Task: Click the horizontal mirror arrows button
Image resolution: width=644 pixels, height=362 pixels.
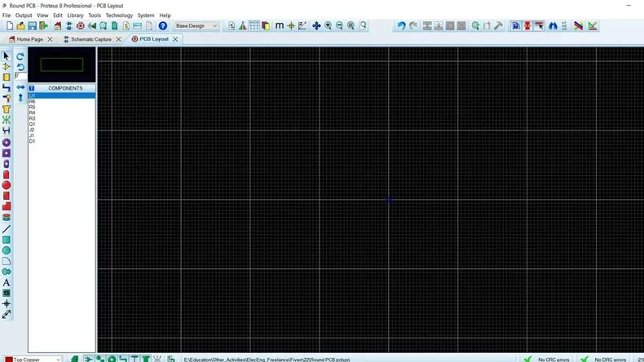Action: click(20, 87)
